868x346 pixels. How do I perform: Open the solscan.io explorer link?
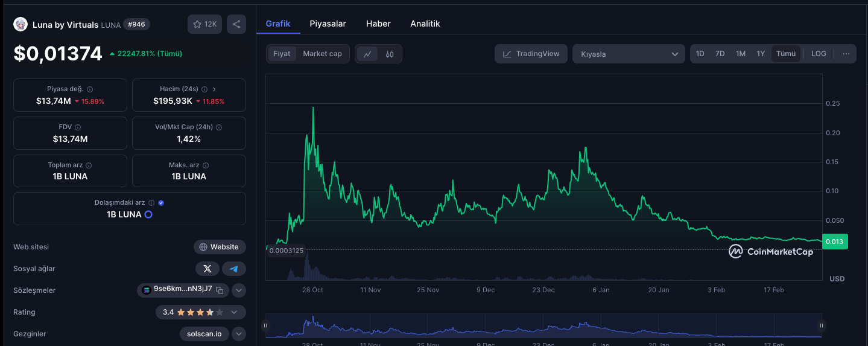pos(204,334)
